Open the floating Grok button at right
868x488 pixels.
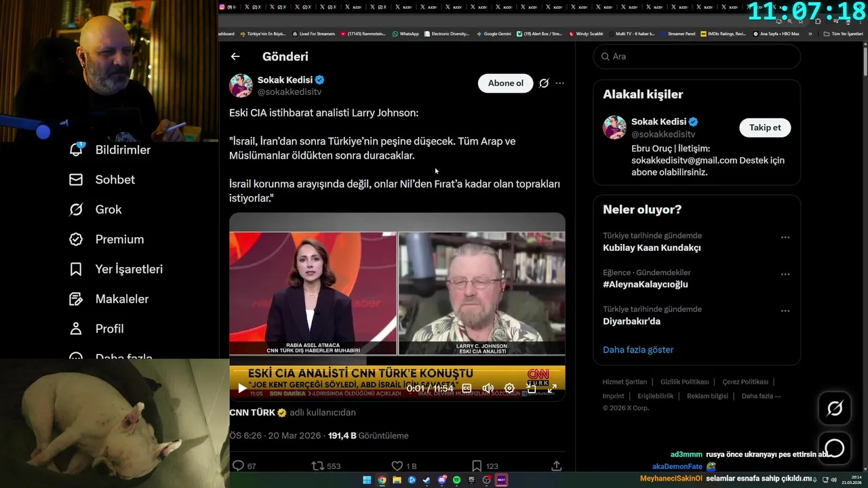[835, 408]
